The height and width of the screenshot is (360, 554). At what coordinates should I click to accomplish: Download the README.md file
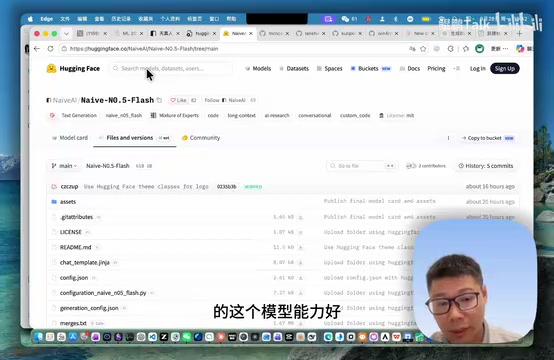pyautogui.click(x=300, y=248)
